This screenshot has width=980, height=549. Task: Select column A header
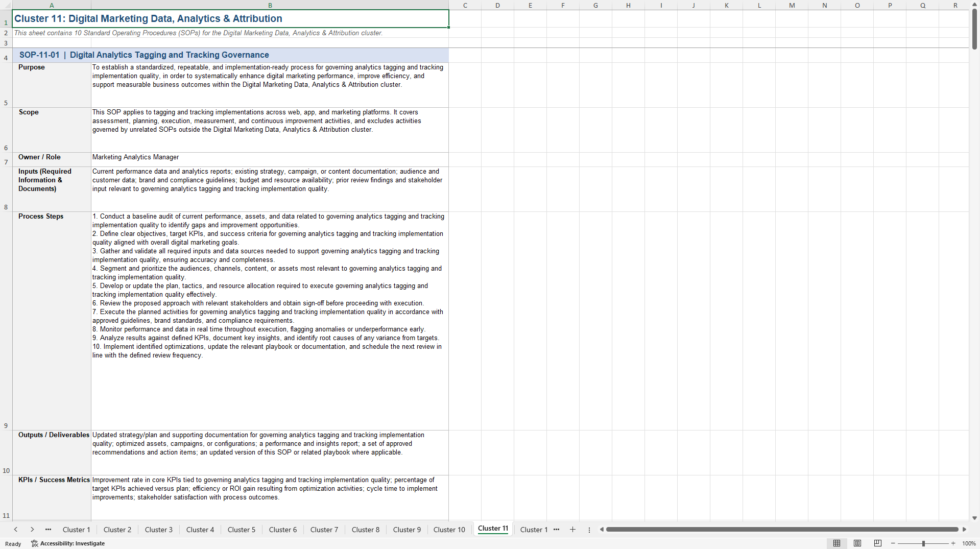point(52,5)
